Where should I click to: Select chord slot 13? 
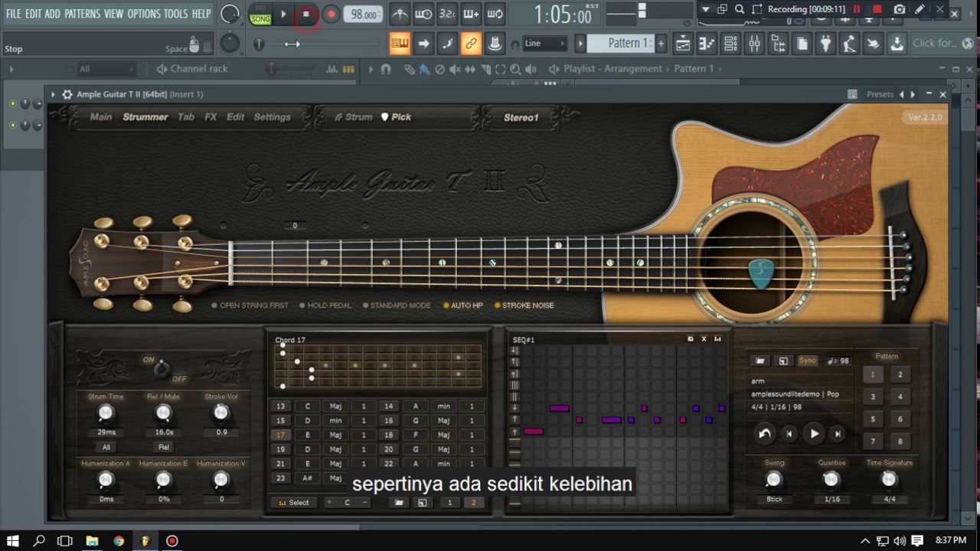pyautogui.click(x=280, y=406)
